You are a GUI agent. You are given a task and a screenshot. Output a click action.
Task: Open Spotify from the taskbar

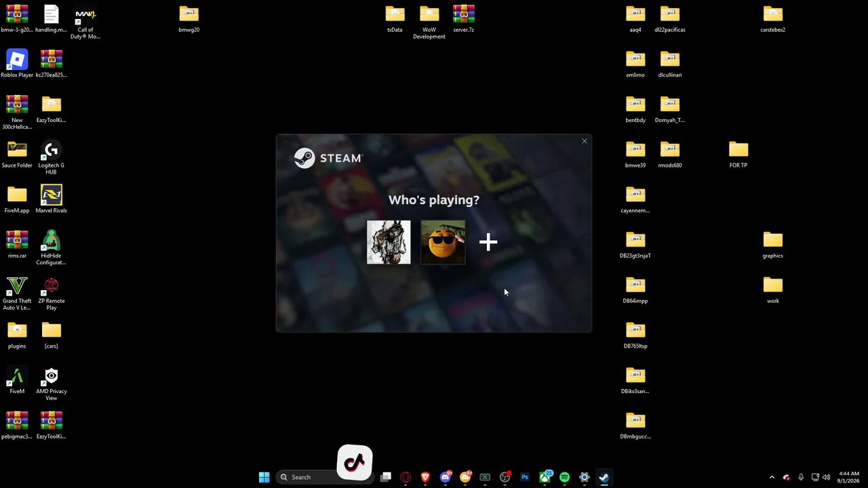(x=564, y=477)
